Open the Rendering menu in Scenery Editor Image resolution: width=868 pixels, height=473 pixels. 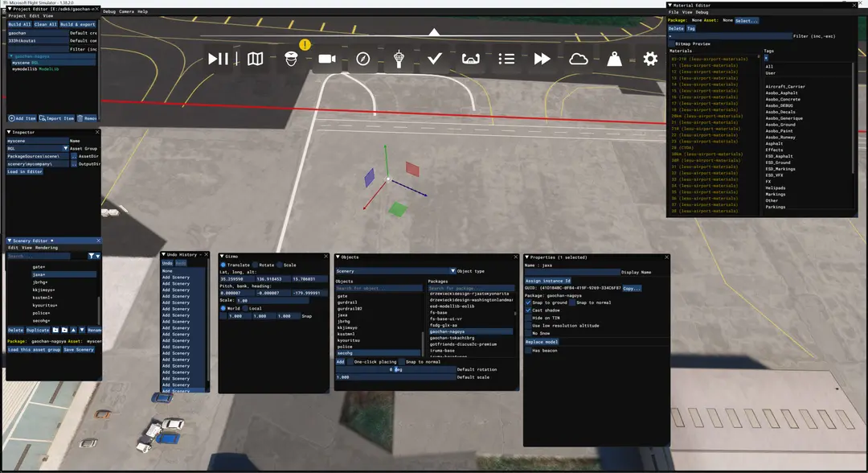pyautogui.click(x=47, y=248)
